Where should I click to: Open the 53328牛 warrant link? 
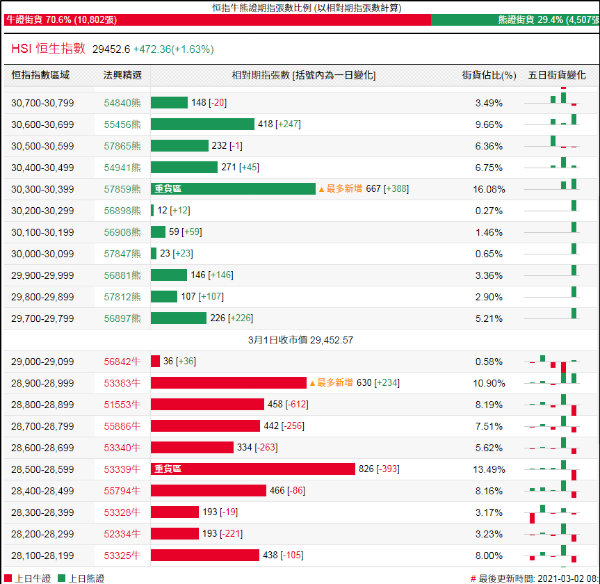[x=122, y=512]
